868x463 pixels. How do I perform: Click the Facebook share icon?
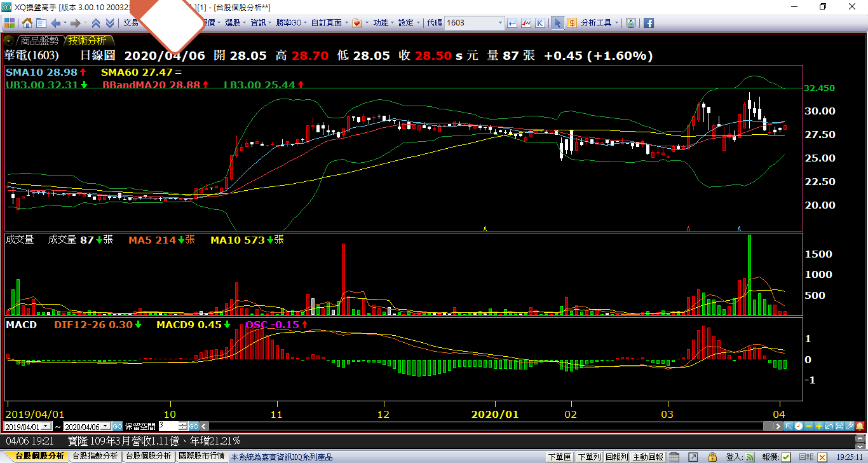click(x=649, y=23)
